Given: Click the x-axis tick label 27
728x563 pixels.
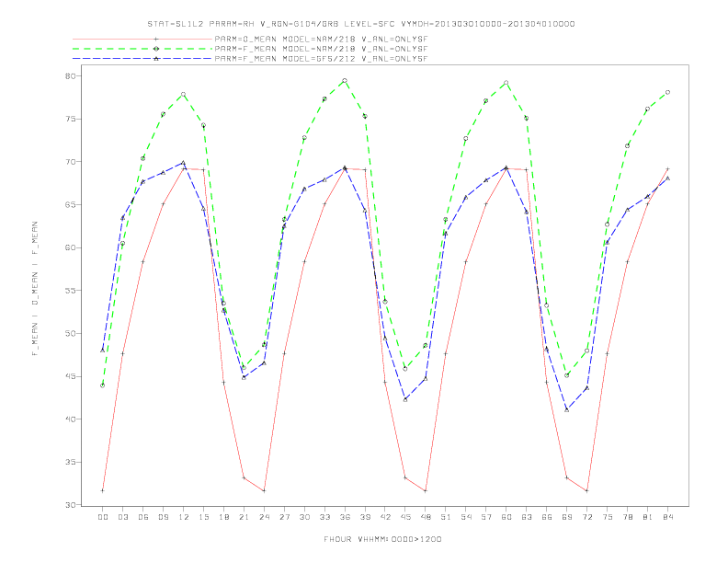Looking at the screenshot, I should pyautogui.click(x=284, y=517).
